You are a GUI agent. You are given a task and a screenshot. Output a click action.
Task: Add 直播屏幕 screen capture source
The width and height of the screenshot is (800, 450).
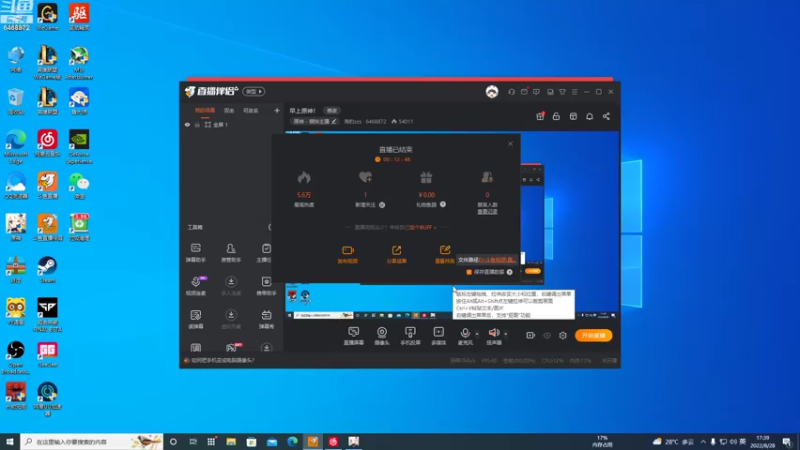pos(354,336)
